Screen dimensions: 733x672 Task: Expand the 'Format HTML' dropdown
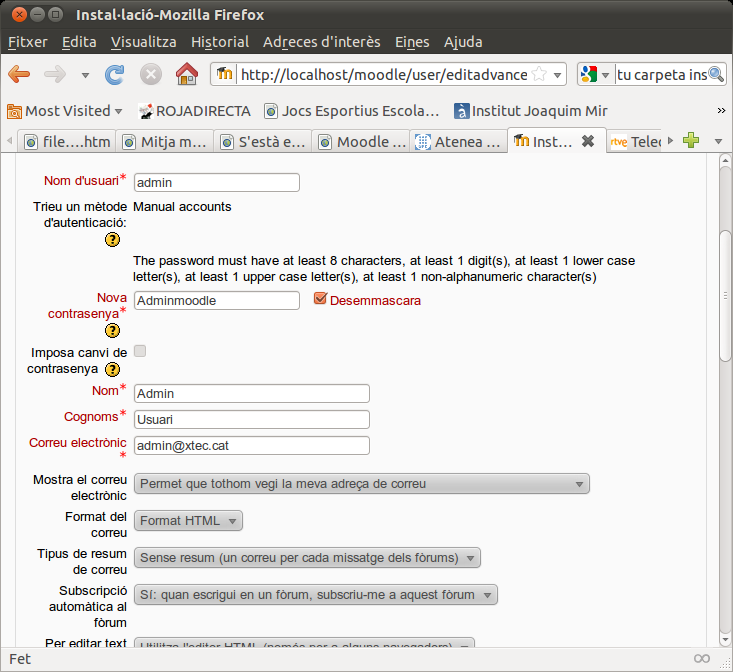coord(188,521)
